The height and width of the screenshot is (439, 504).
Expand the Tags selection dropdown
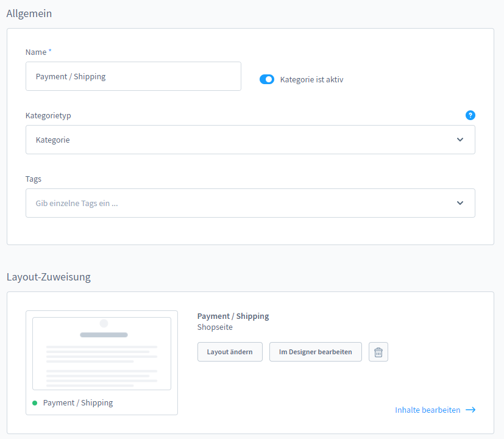(250, 203)
